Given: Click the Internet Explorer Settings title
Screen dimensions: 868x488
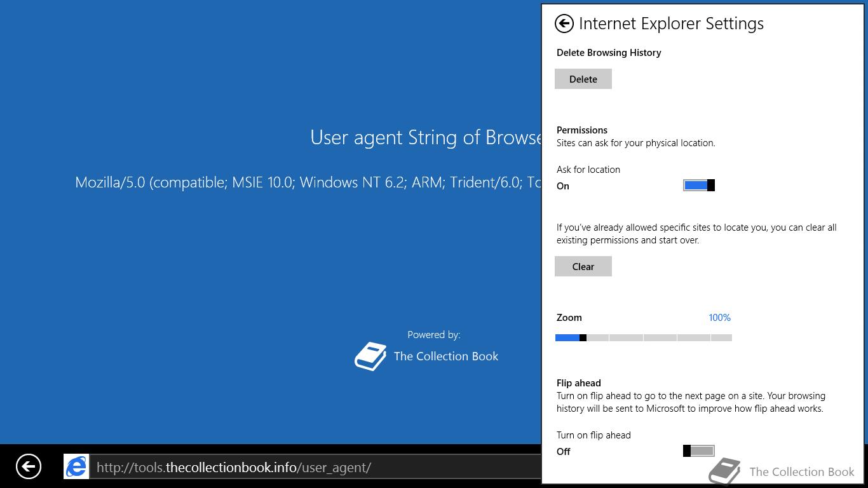Looking at the screenshot, I should 672,24.
